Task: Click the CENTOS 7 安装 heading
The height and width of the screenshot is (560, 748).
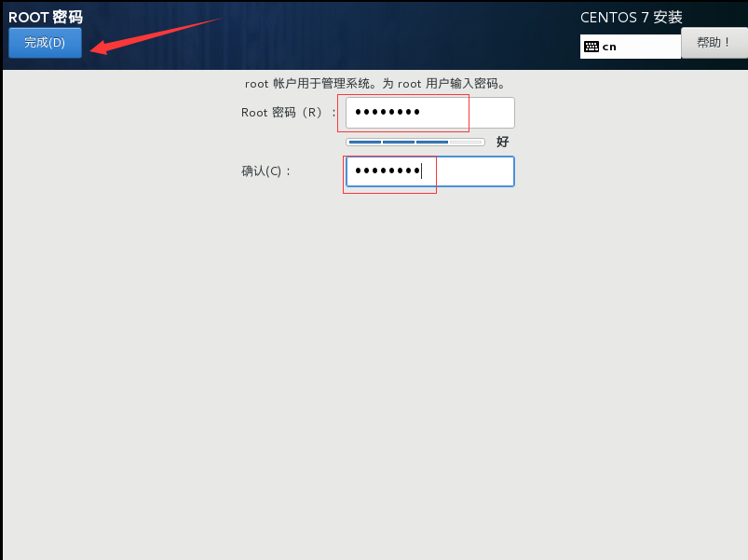Action: (x=631, y=17)
